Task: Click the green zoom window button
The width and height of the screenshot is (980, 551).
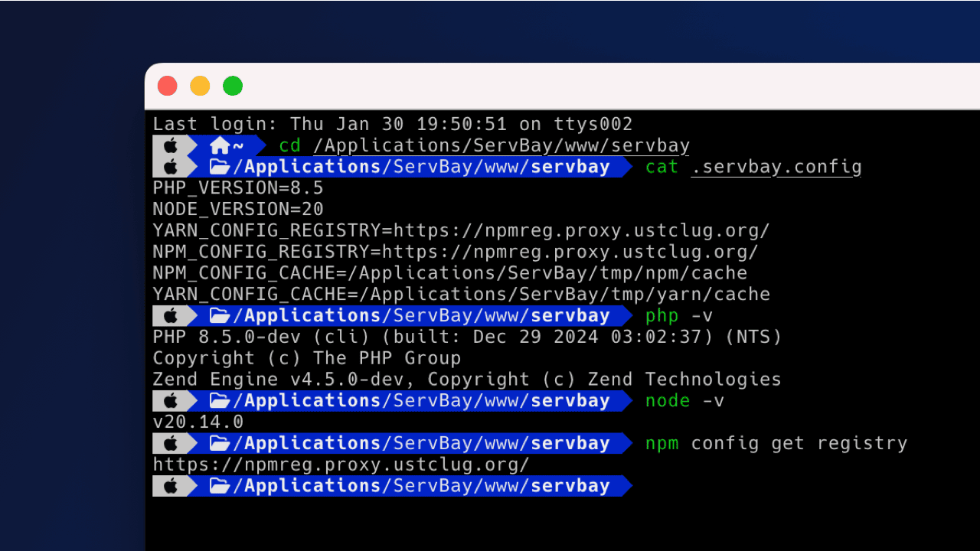Action: pyautogui.click(x=233, y=86)
